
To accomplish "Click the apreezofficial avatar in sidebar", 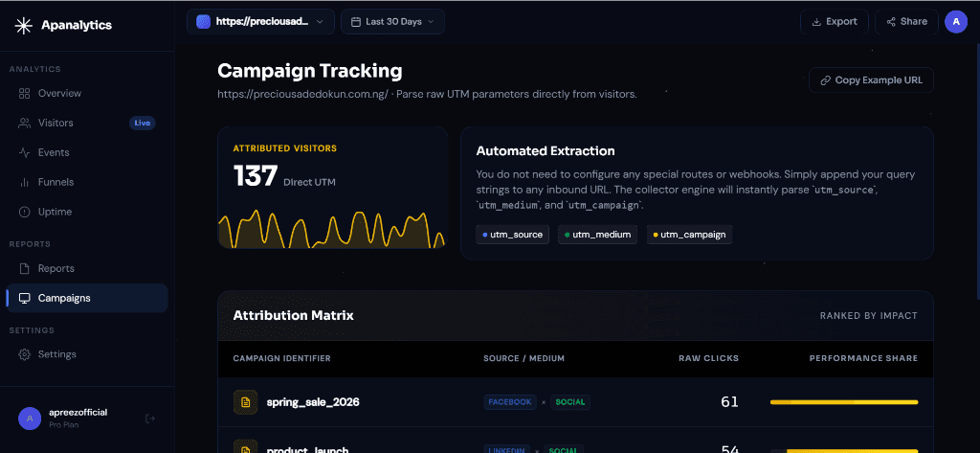I will tap(30, 418).
